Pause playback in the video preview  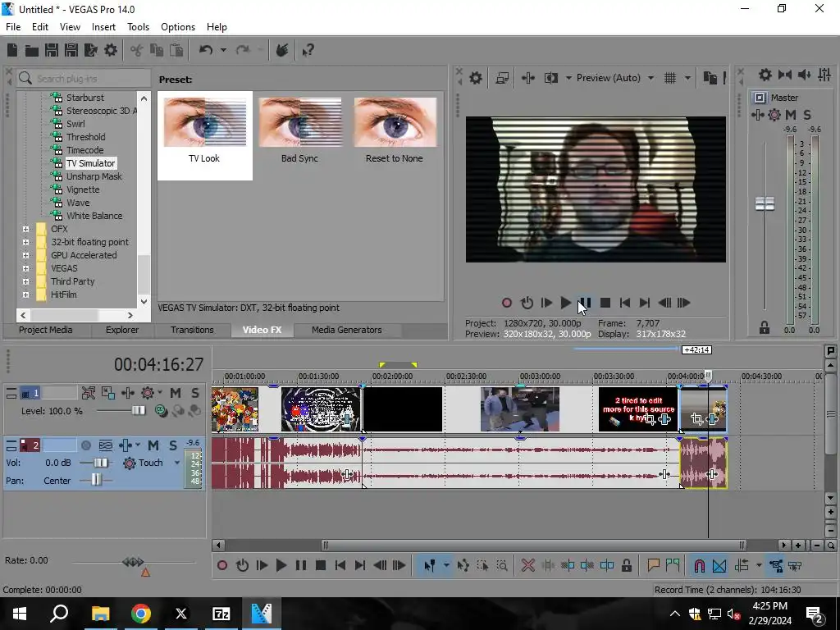(585, 303)
